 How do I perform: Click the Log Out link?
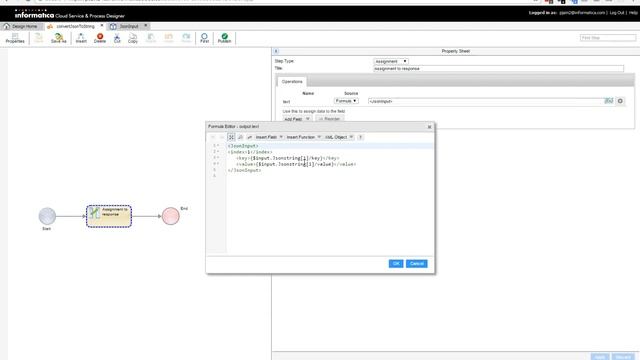(617, 13)
